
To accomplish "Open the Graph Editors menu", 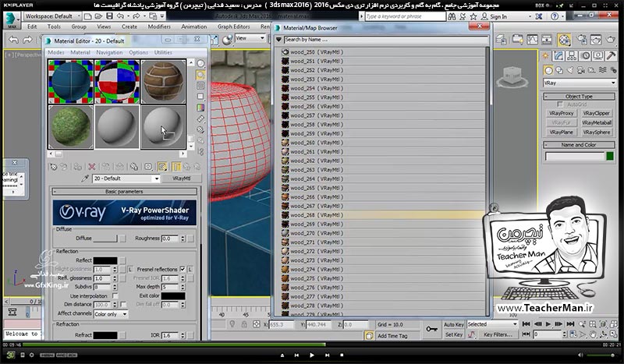I will click(233, 27).
